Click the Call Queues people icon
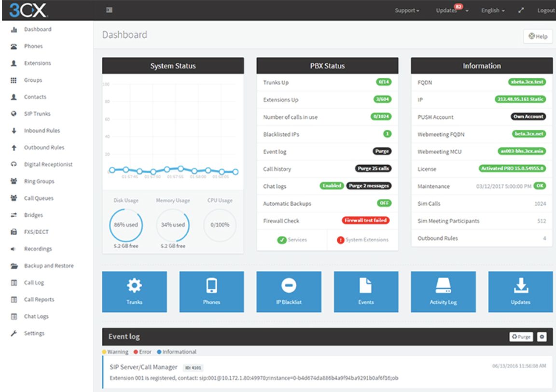This screenshot has width=556, height=392. 14,198
